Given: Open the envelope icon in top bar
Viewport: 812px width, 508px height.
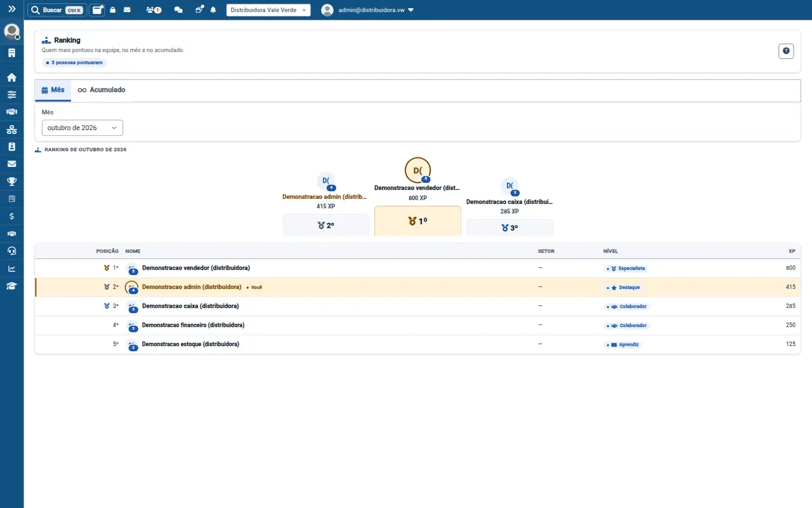Looking at the screenshot, I should (x=127, y=10).
